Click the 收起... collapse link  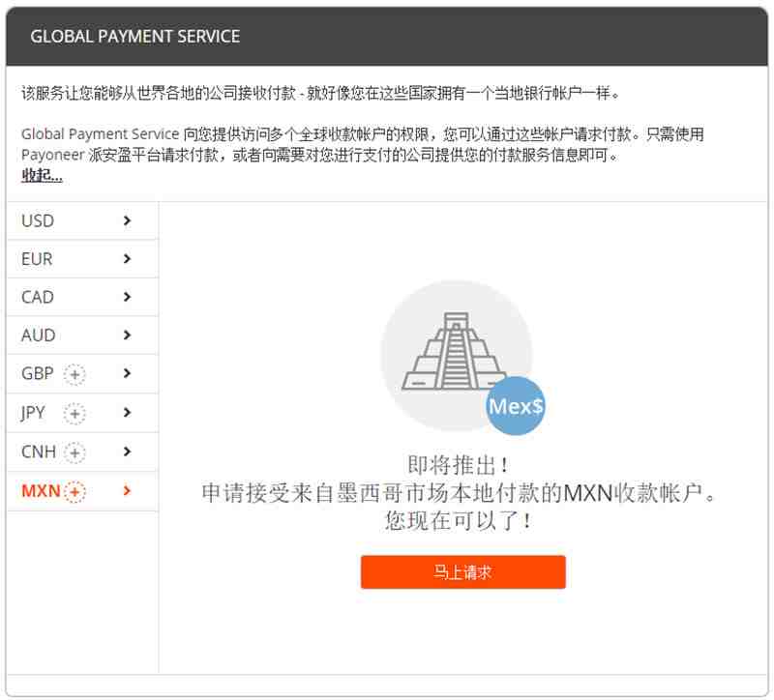(x=42, y=175)
